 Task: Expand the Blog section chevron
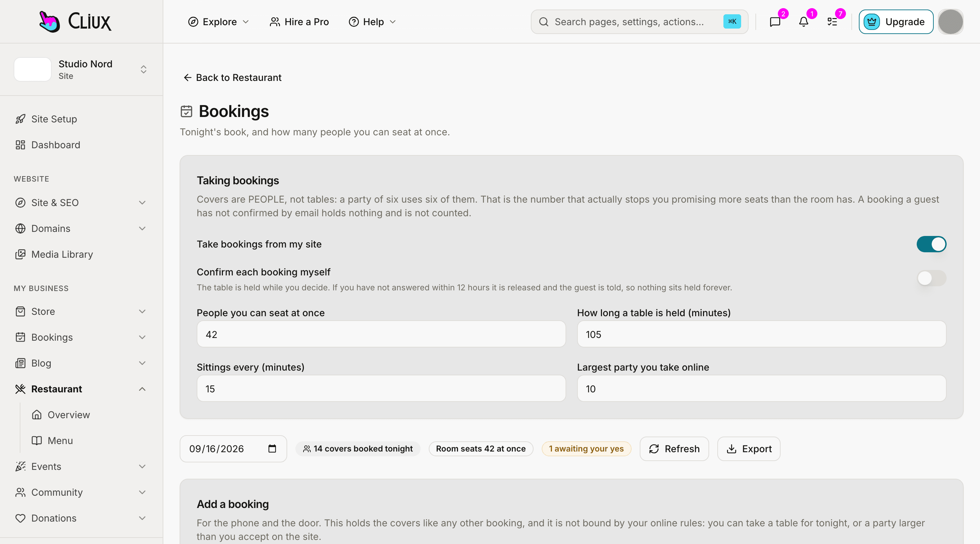pyautogui.click(x=142, y=363)
